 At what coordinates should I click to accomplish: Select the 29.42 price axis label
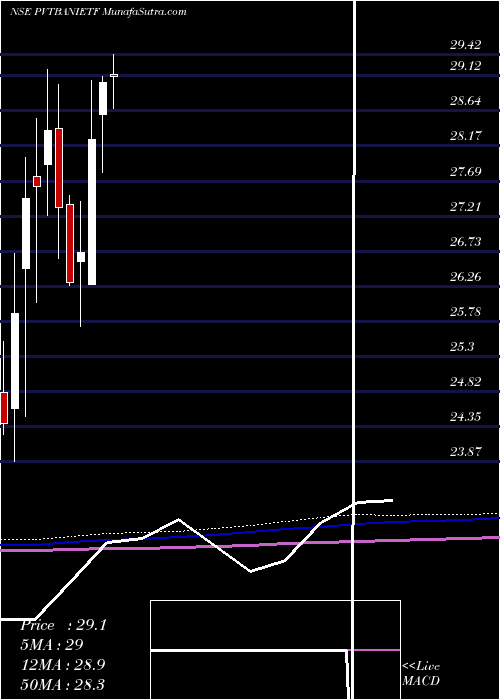coord(466,44)
